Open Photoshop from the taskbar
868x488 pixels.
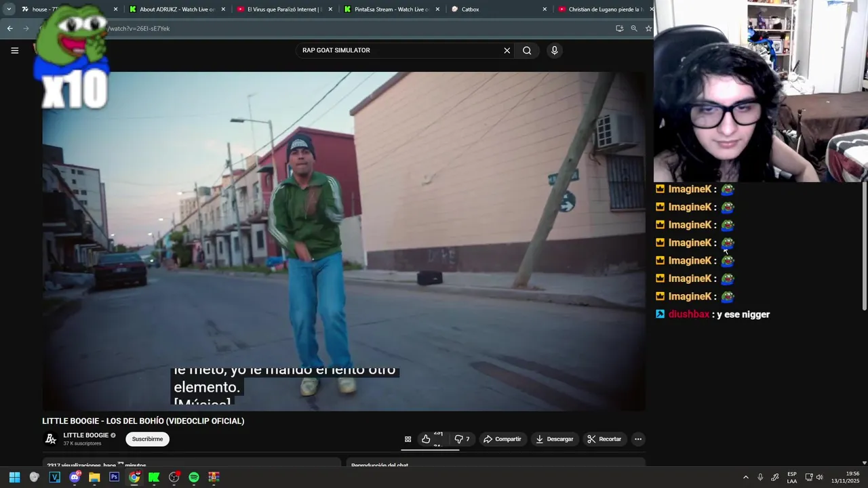(x=114, y=477)
